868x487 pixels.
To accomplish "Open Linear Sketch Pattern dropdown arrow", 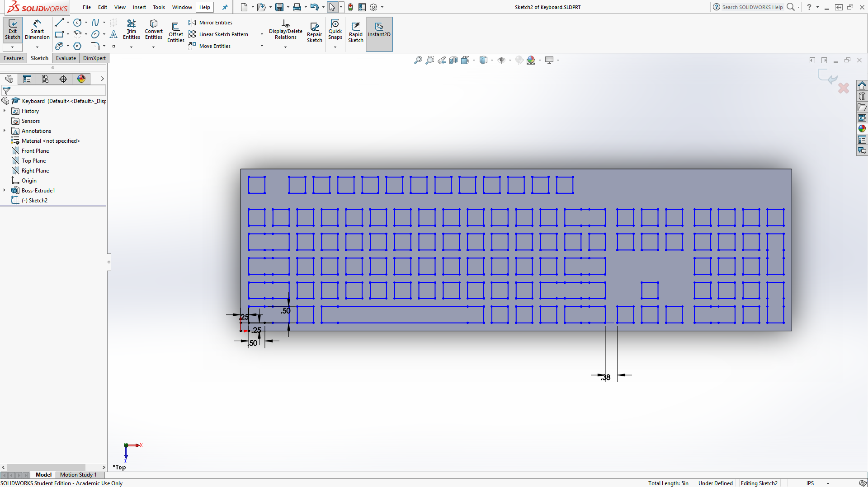I will 262,34.
